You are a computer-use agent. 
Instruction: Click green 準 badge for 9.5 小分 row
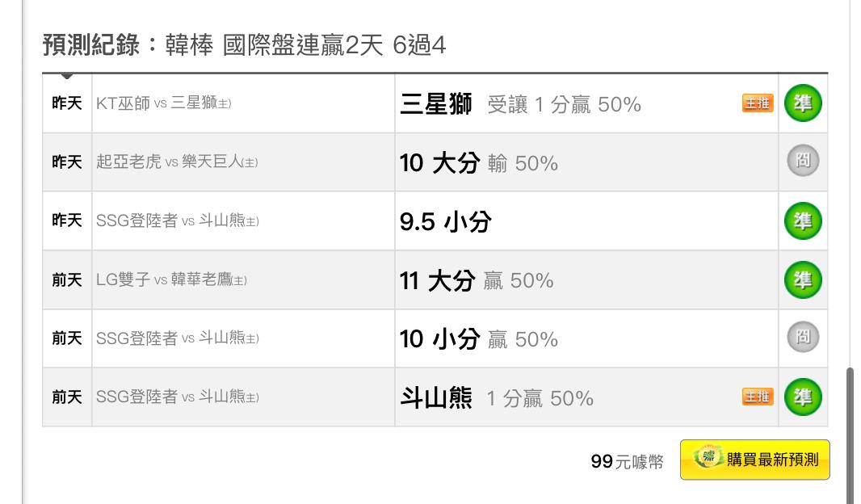point(803,220)
